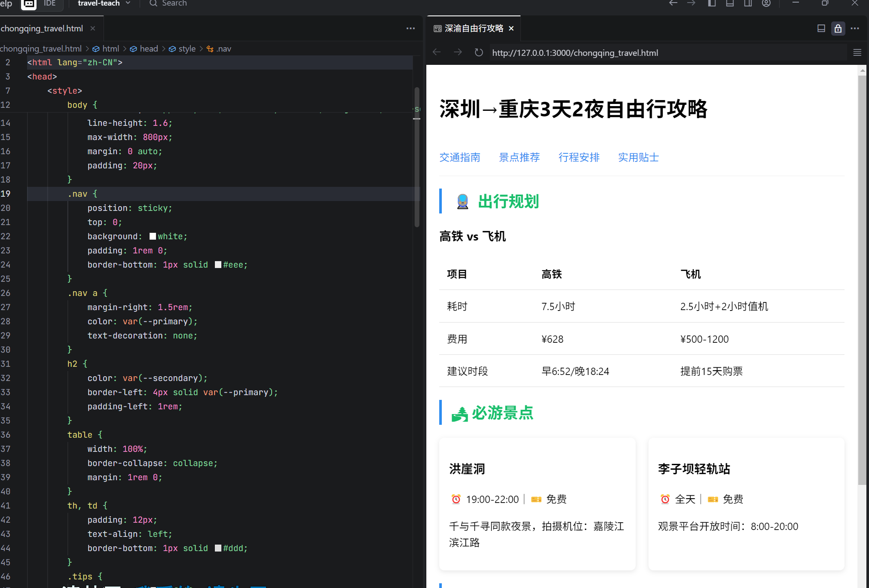This screenshot has width=869, height=588.
Task: Click #ddd color swatch on line 44
Action: pos(218,548)
